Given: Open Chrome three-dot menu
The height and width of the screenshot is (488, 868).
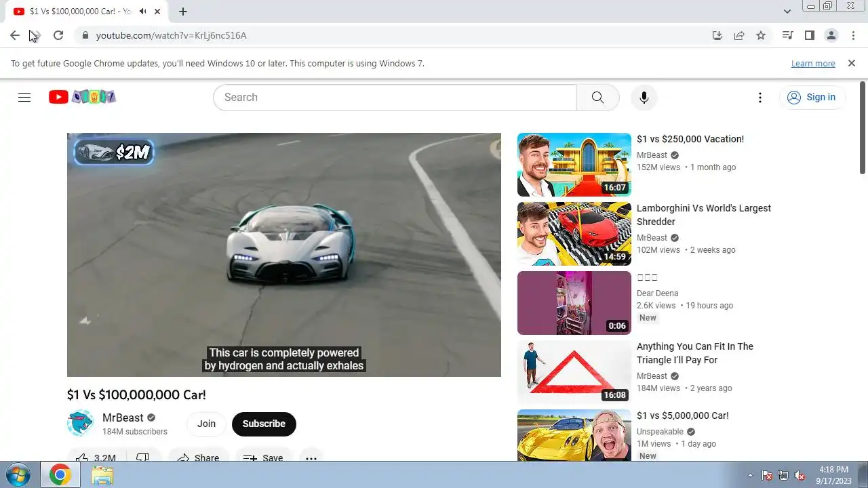Looking at the screenshot, I should click(852, 35).
